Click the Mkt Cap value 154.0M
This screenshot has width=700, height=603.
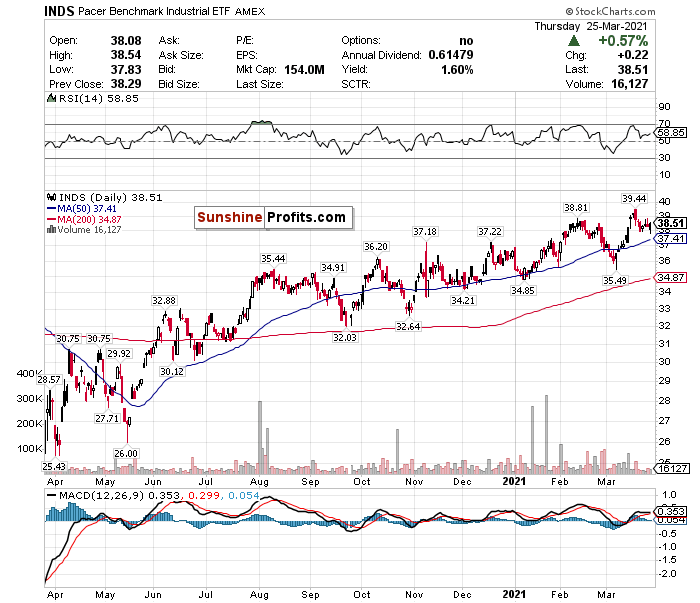pos(304,70)
